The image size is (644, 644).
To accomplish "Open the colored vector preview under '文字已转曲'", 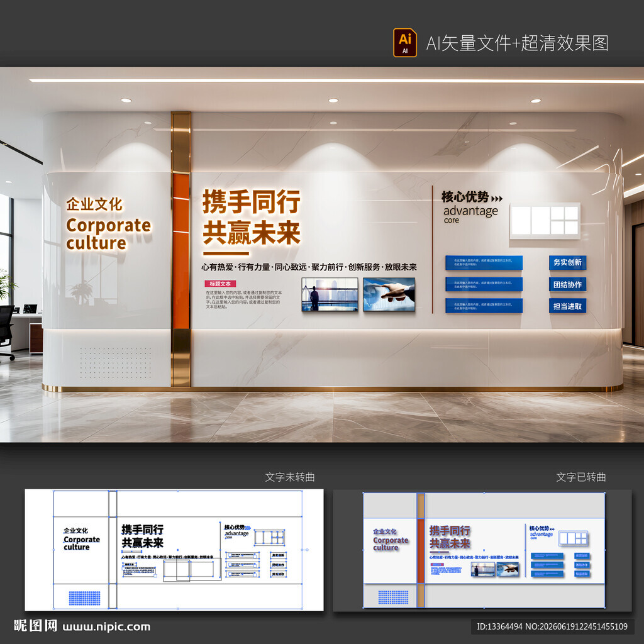I will 482,550.
